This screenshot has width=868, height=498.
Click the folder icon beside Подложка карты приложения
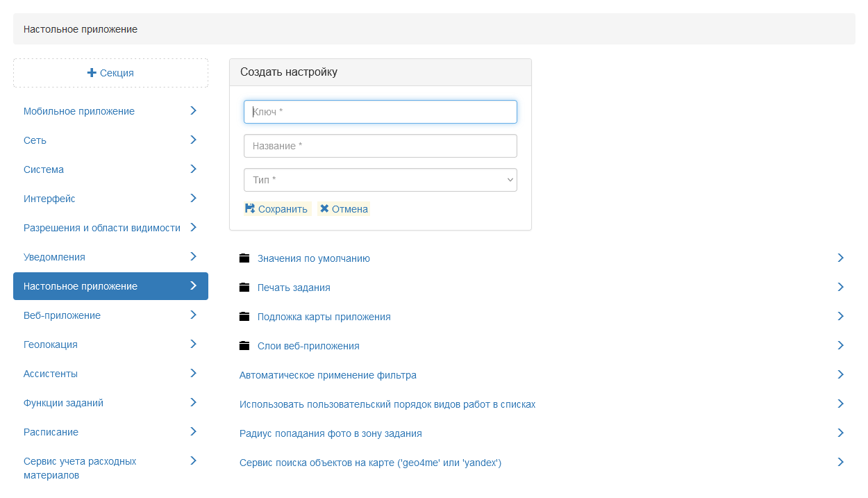(244, 317)
